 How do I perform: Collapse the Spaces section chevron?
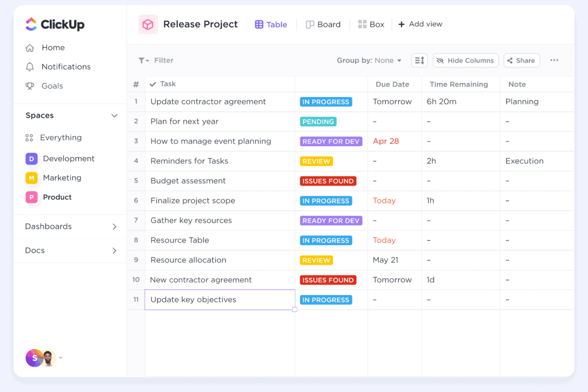click(x=115, y=116)
